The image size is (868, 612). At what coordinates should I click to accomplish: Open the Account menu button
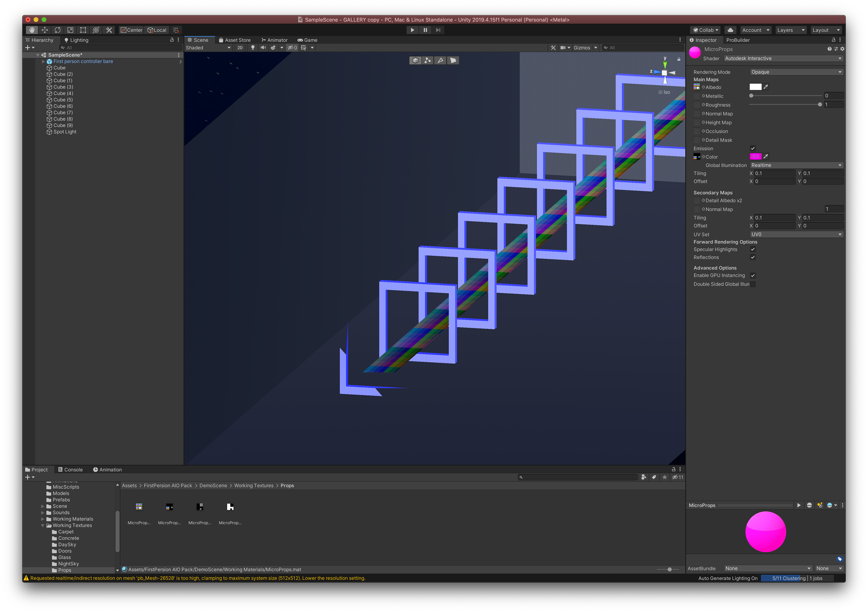pos(755,30)
